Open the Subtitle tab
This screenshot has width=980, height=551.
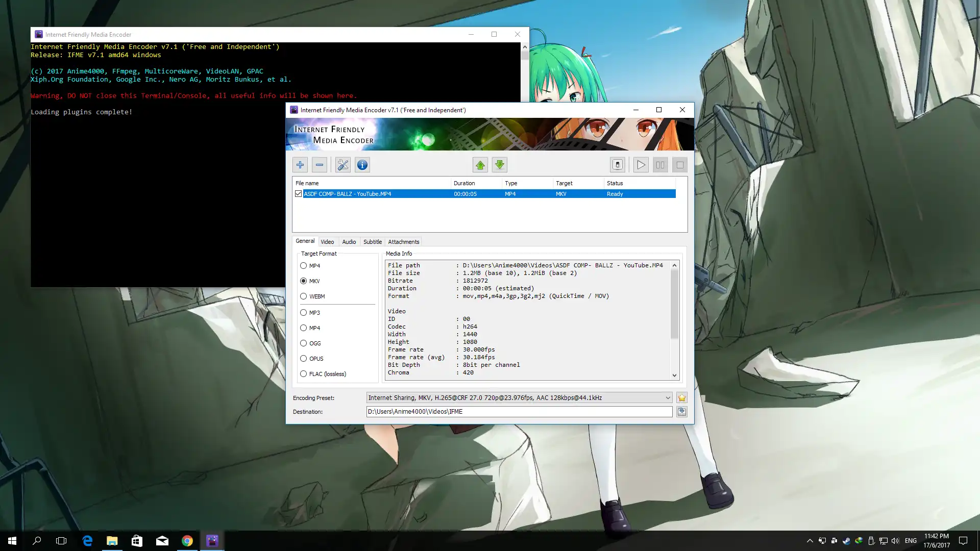tap(373, 242)
